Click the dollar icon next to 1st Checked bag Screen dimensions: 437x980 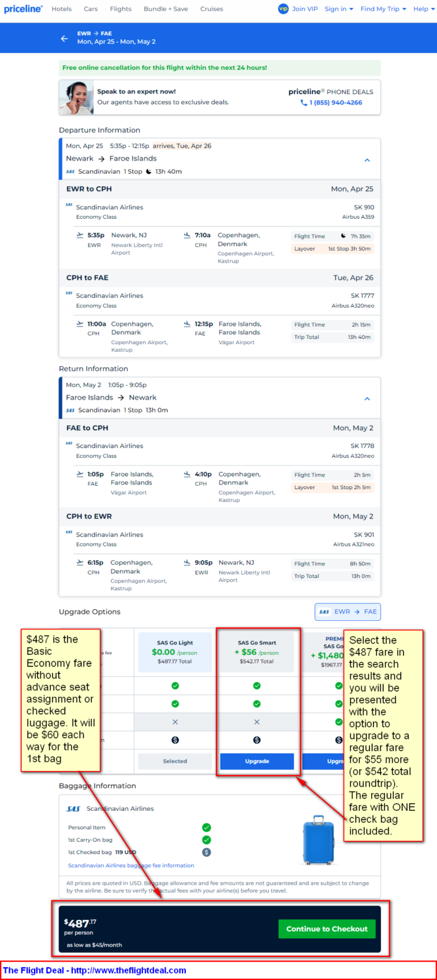tap(207, 852)
